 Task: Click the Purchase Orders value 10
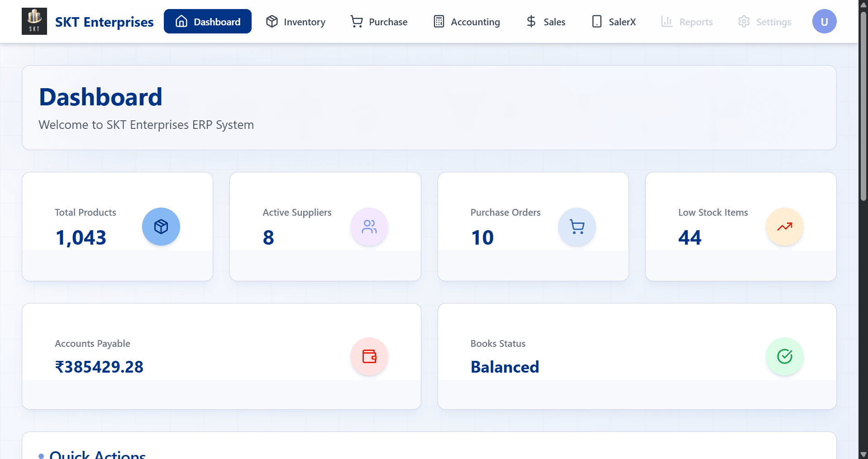(482, 237)
